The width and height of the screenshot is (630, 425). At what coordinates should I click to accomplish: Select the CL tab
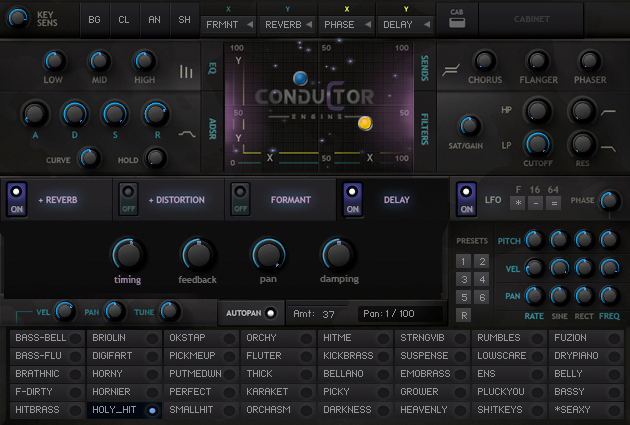pyautogui.click(x=124, y=20)
